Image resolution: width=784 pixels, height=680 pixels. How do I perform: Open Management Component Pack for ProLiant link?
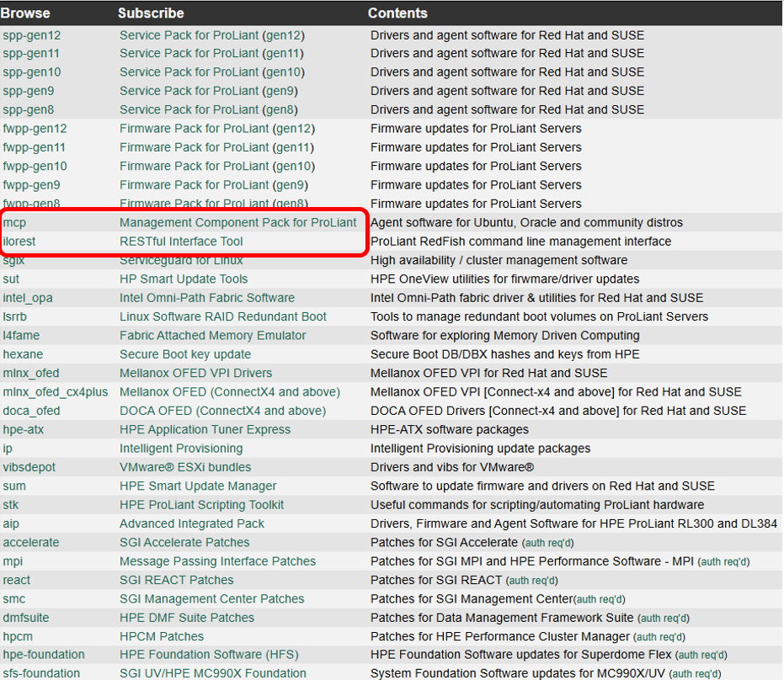(238, 223)
